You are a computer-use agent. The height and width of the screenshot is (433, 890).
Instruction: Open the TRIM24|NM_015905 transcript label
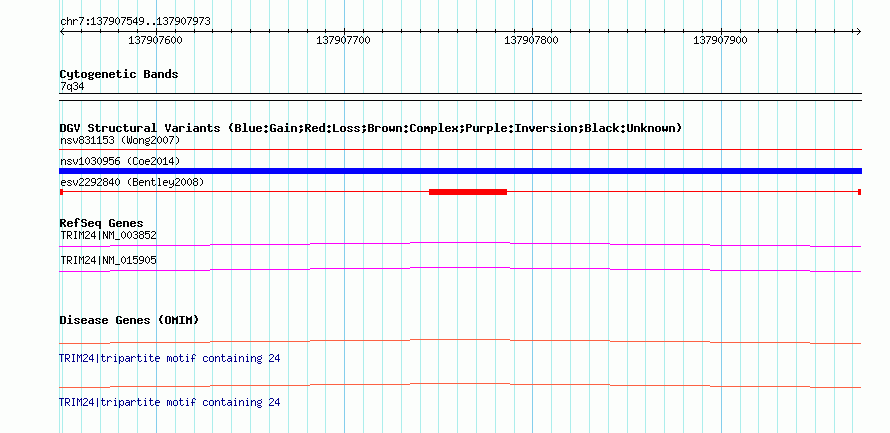108,260
